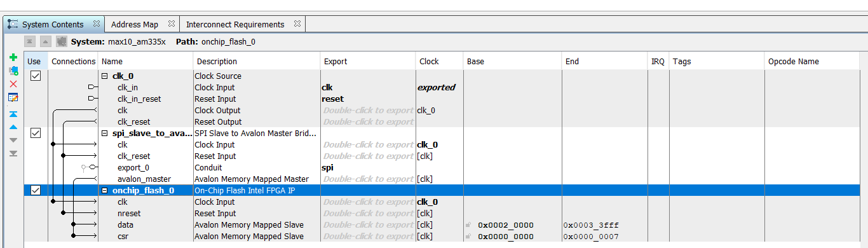Click the lock icon beside base 0x0002_0000
The image size is (868, 248).
point(469,224)
